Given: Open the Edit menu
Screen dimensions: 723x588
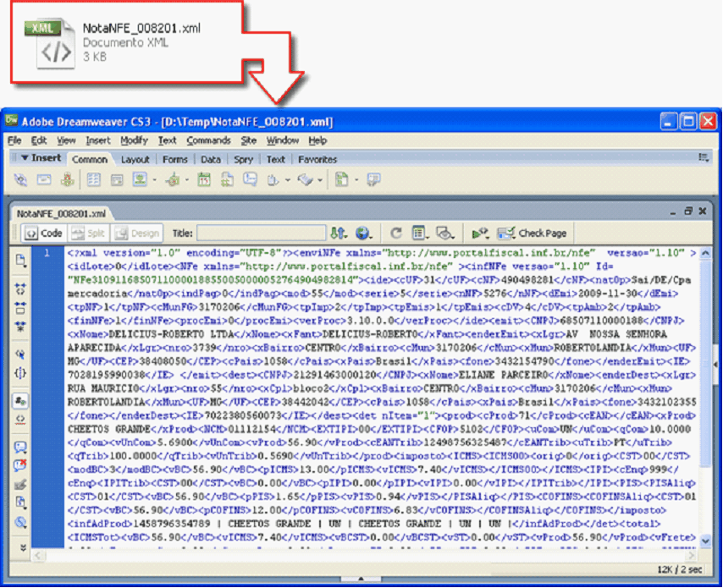Looking at the screenshot, I should (x=39, y=140).
